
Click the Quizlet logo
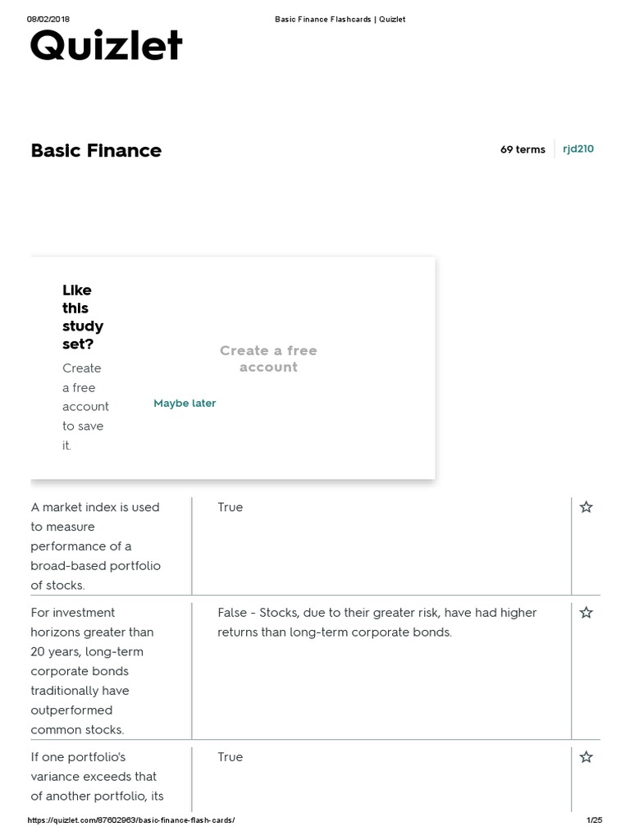(106, 47)
